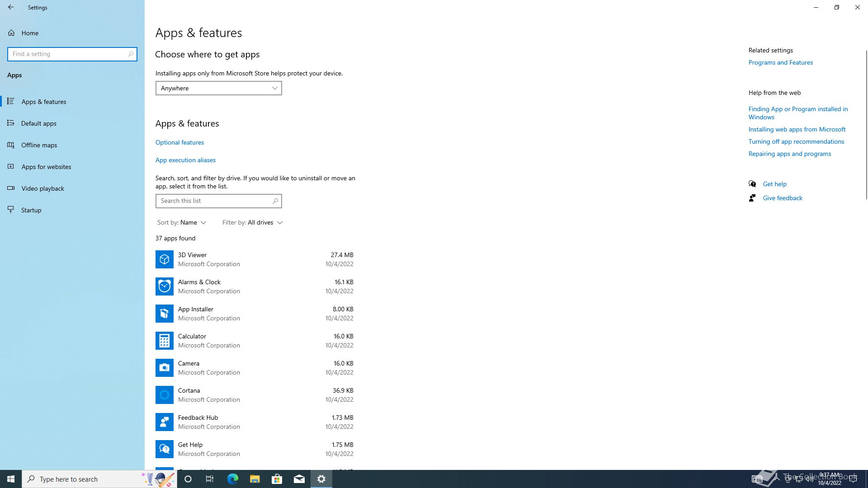Image resolution: width=868 pixels, height=488 pixels.
Task: Open Offline maps settings page
Action: (72, 145)
